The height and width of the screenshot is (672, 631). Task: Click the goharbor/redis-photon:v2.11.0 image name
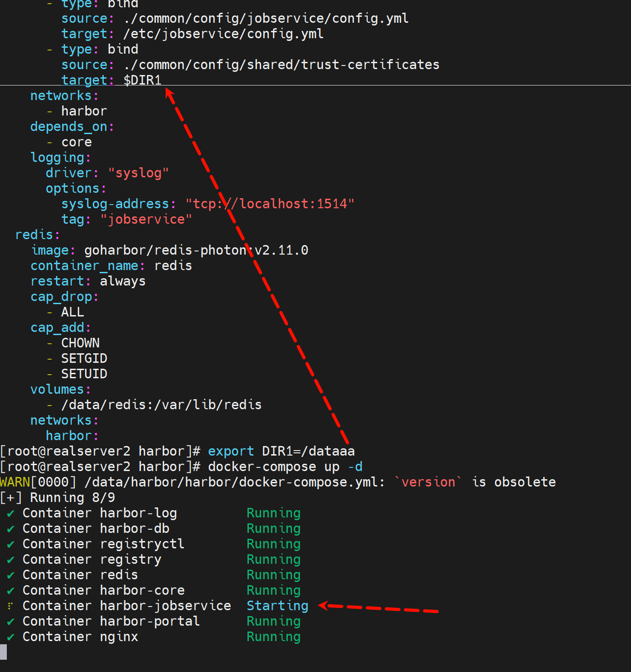[x=196, y=250]
